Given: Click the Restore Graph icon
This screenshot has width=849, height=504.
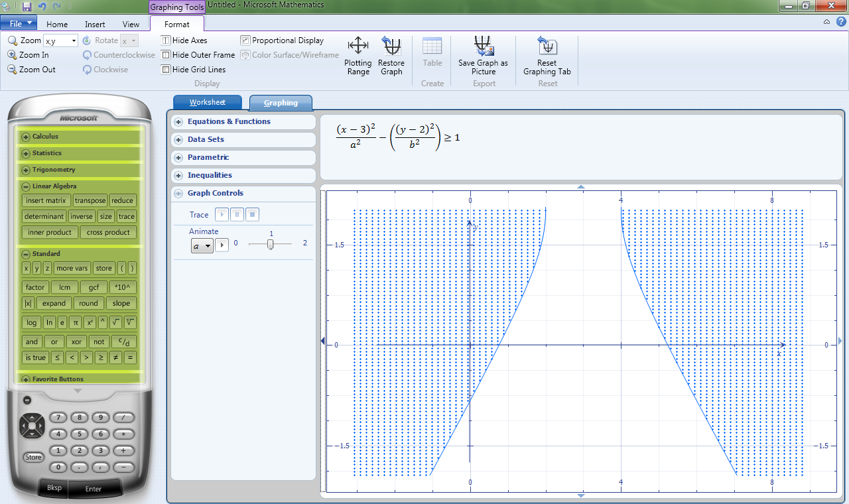Looking at the screenshot, I should [391, 46].
